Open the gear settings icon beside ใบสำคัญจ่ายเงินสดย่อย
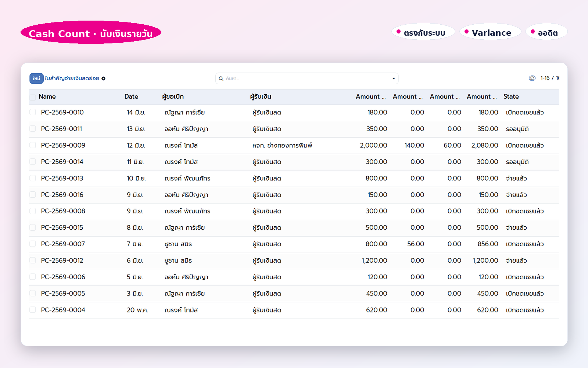 pos(103,78)
